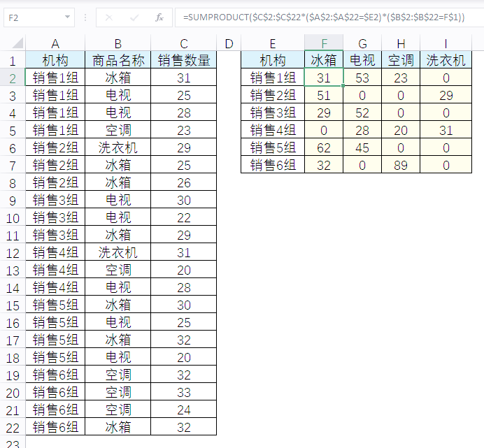Click cell H5 showing 20
The height and width of the screenshot is (448, 484).
coord(401,130)
